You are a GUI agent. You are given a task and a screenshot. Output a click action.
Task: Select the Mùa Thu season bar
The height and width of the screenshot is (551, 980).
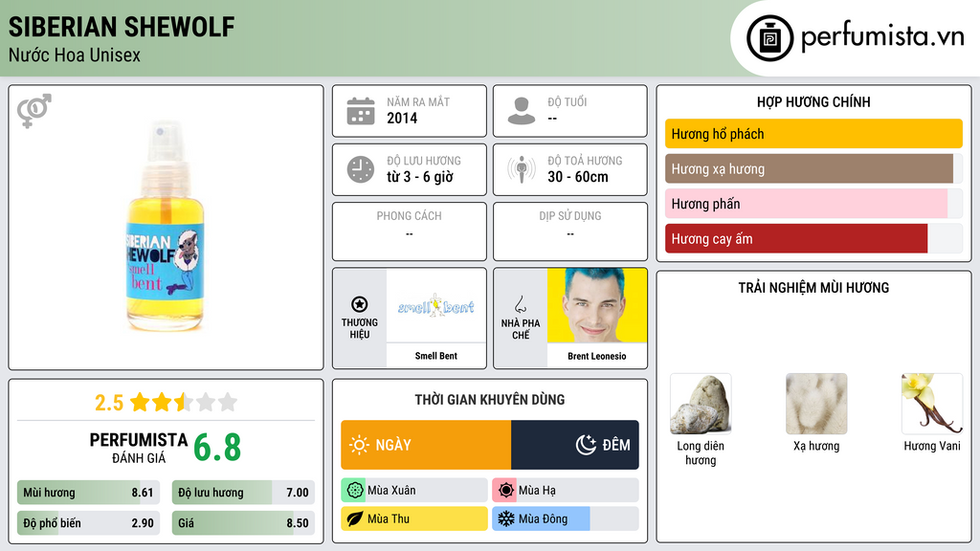414,518
